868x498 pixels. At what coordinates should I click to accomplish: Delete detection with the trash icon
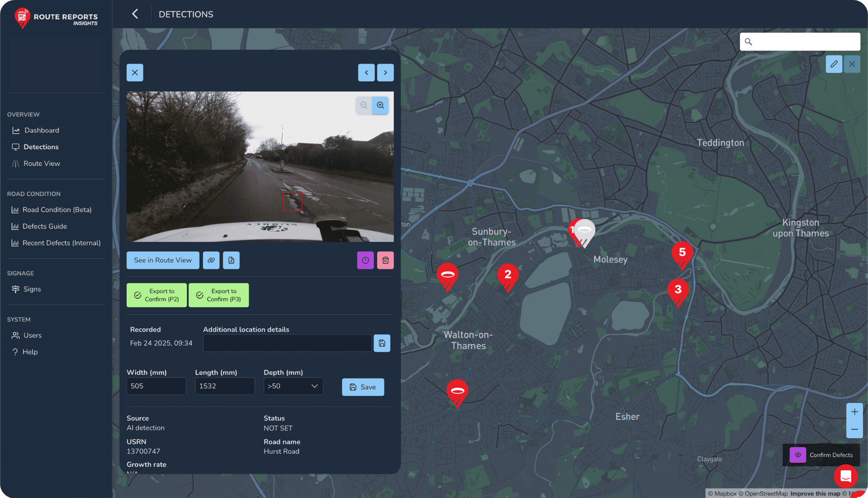(x=385, y=260)
